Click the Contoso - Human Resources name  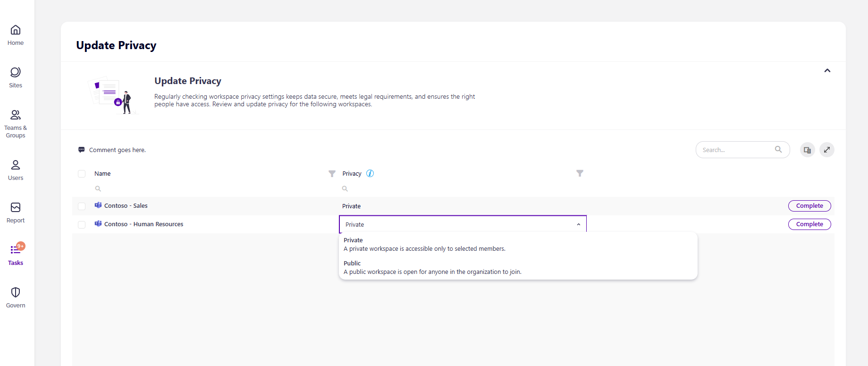(x=144, y=224)
